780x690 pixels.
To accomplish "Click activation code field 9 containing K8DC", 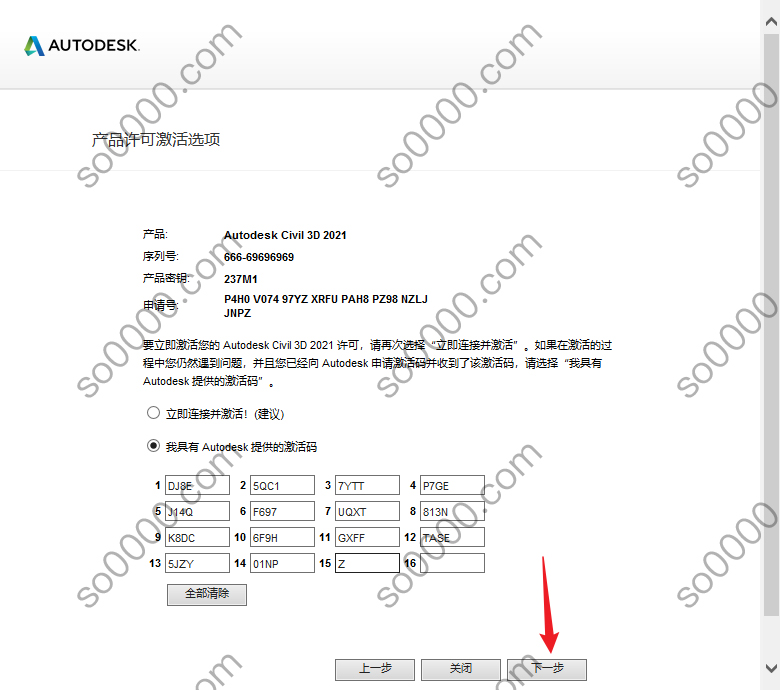I will (197, 537).
